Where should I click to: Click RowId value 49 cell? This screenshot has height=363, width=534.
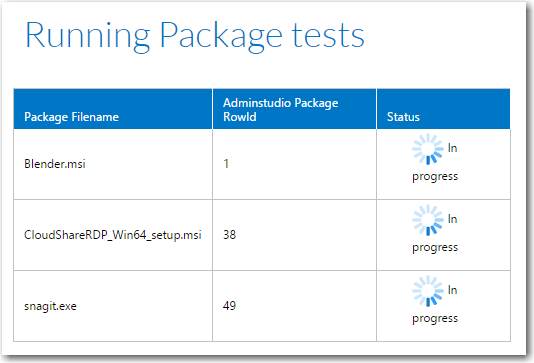294,306
